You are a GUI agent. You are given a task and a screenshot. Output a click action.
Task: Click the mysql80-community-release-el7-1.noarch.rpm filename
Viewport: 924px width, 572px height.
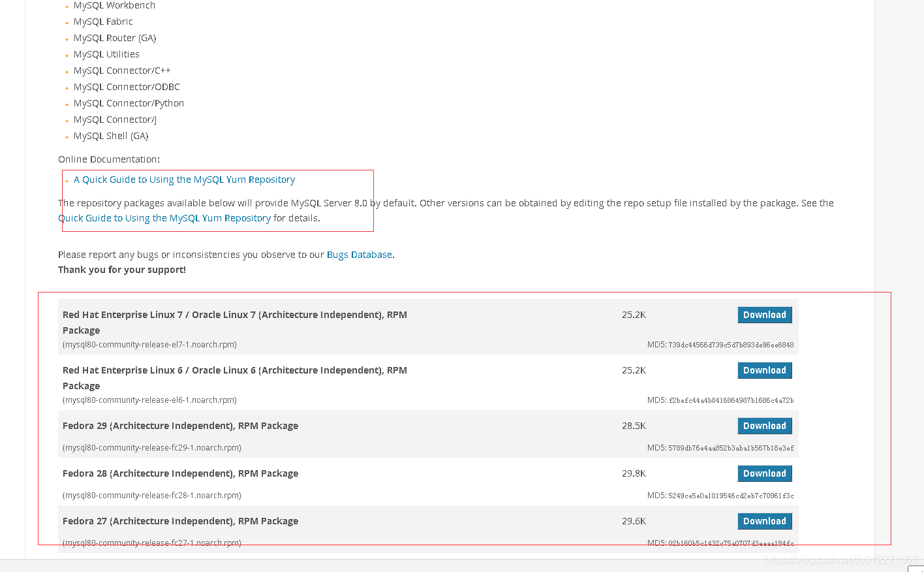click(x=149, y=344)
